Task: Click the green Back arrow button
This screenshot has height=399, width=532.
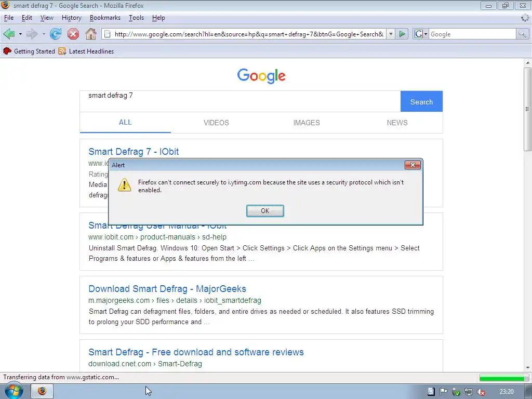Action: pyautogui.click(x=9, y=34)
